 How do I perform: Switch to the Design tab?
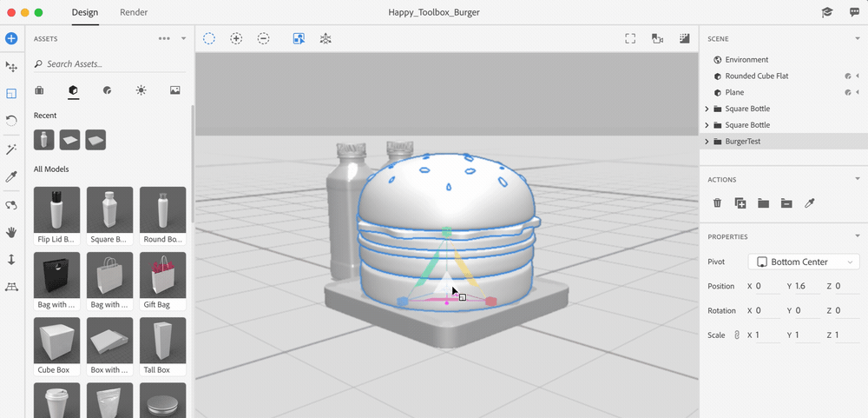85,12
